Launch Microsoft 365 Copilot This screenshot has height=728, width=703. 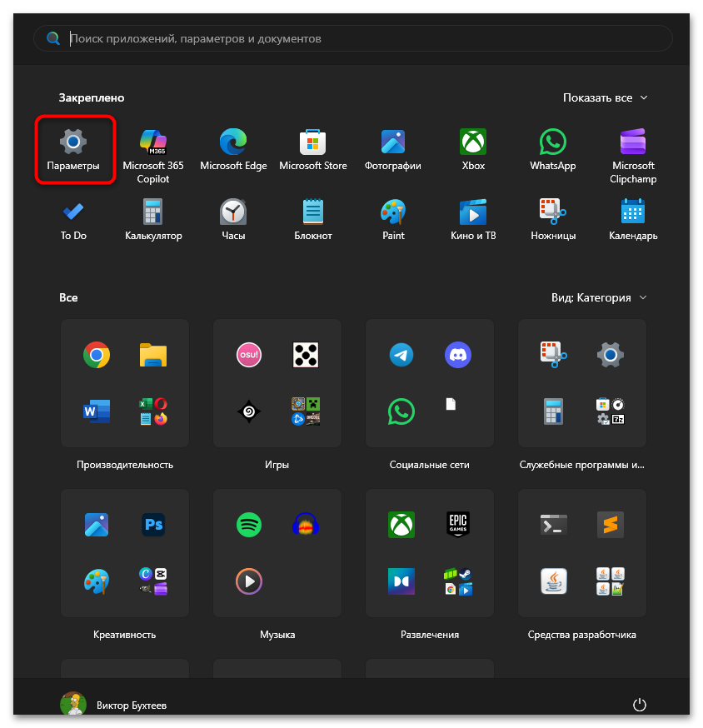[153, 156]
